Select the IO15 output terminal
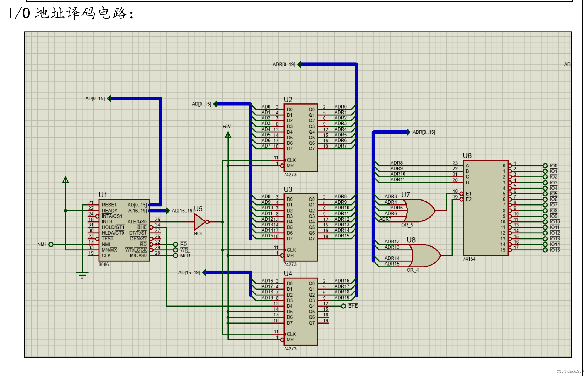588x376 pixels. tap(545, 250)
